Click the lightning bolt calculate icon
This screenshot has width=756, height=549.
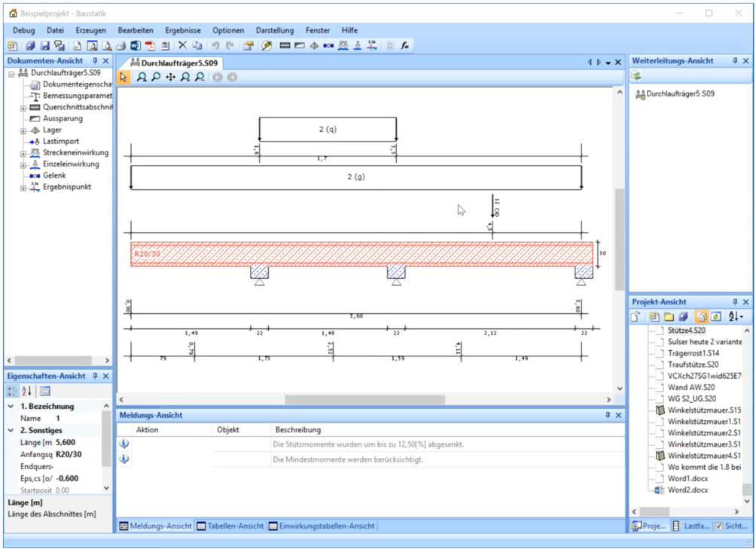click(x=267, y=46)
